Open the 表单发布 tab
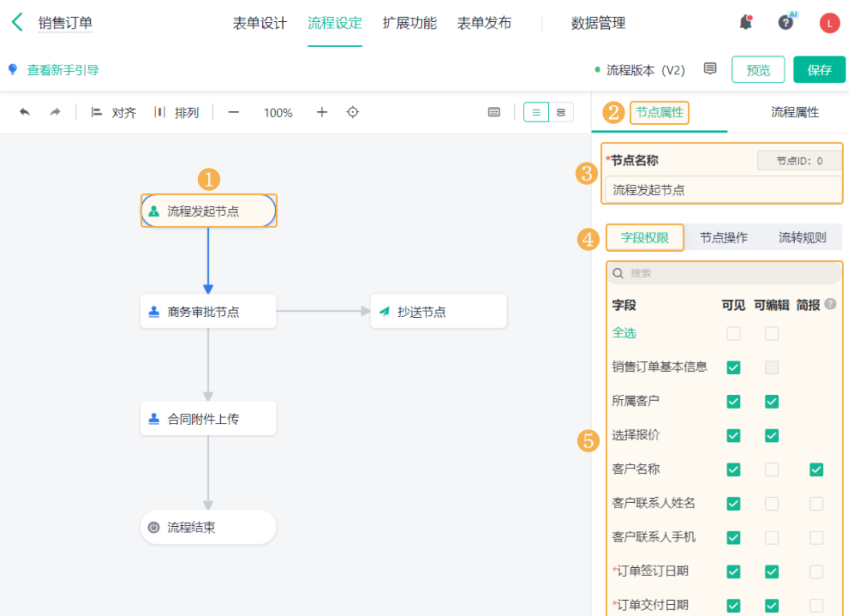This screenshot has height=616, width=849. tap(484, 23)
